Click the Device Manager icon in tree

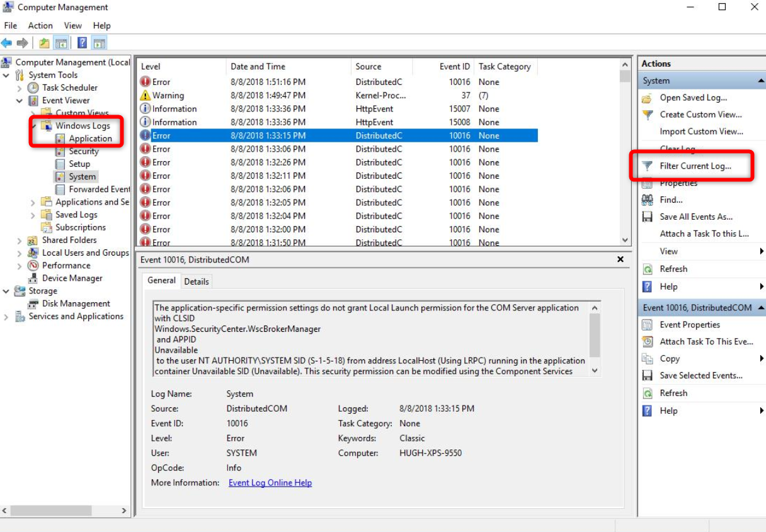[x=33, y=278]
